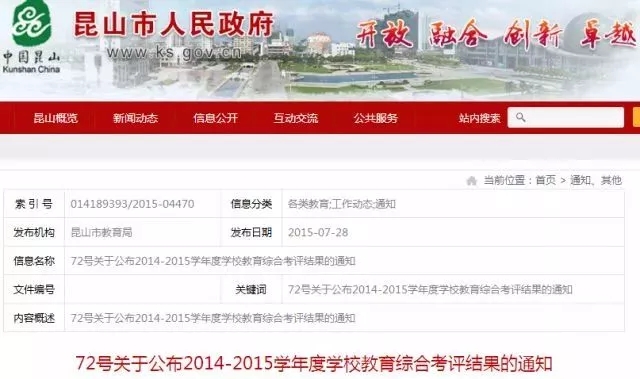Click the red article headline 72号关于公布
This screenshot has height=379, width=640.
coord(313,363)
